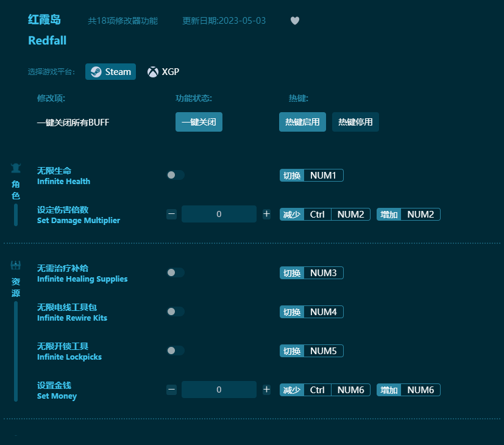
Task: Click the NUM1 toggle hotkey for Infinite Health
Action: [x=311, y=175]
